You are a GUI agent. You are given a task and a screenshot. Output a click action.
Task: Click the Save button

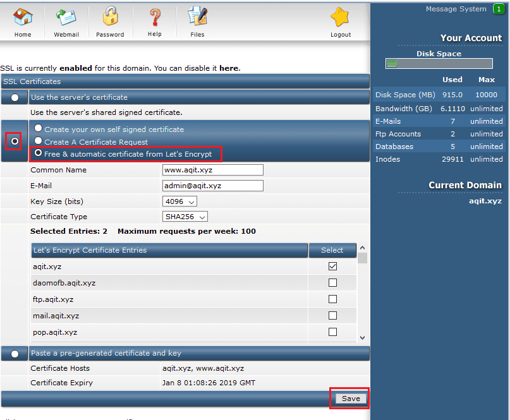[351, 399]
